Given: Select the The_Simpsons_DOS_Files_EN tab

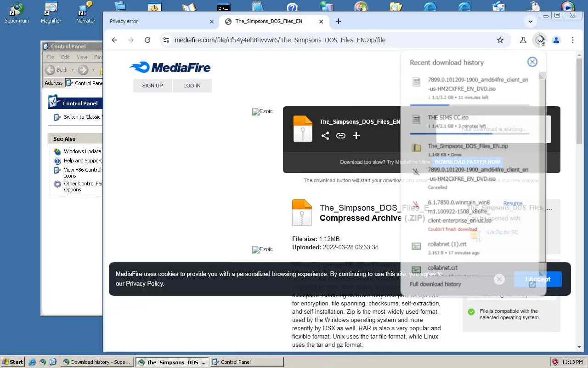Looking at the screenshot, I should [274, 21].
